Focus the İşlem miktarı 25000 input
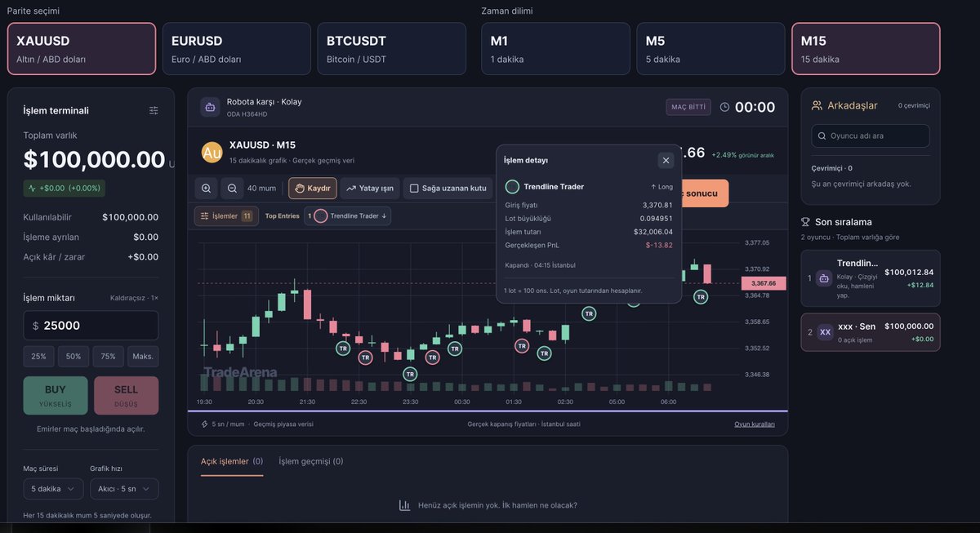The height and width of the screenshot is (533, 980). pyautogui.click(x=91, y=326)
